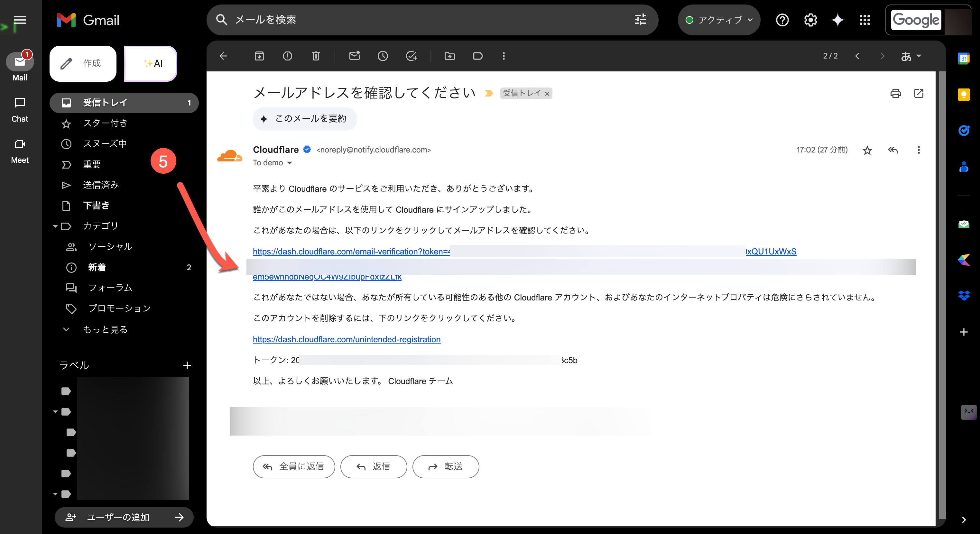Image resolution: width=980 pixels, height=534 pixels.
Task: Report spam using exclamation icon
Action: pyautogui.click(x=287, y=56)
